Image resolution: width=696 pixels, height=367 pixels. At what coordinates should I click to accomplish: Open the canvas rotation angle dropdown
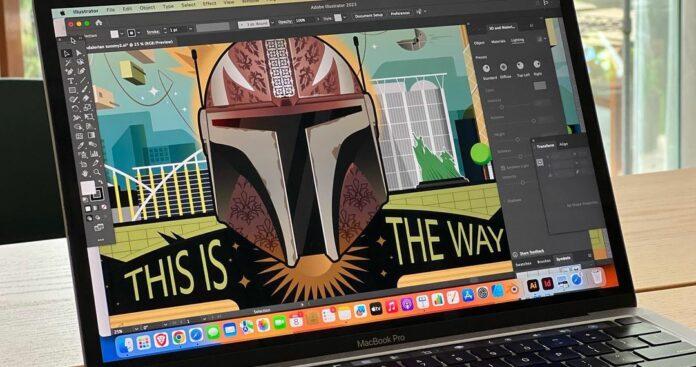(165, 324)
